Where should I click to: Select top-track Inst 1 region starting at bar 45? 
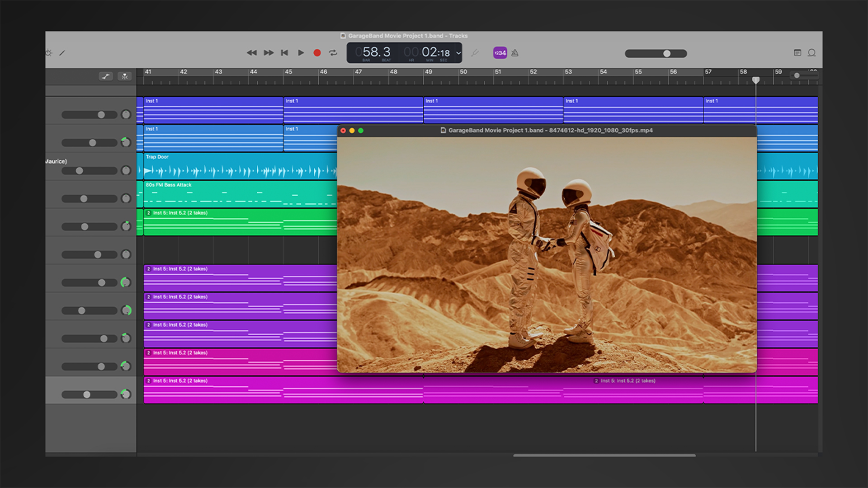[x=354, y=110]
